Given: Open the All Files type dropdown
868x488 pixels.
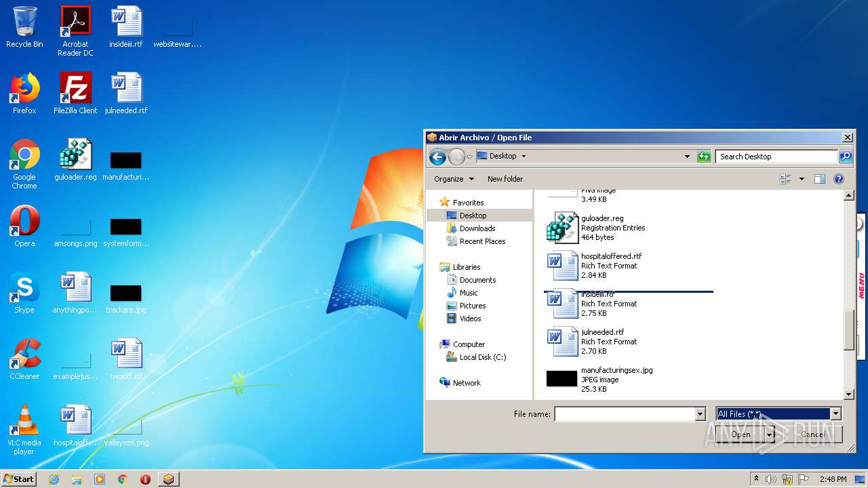Looking at the screenshot, I should (835, 413).
